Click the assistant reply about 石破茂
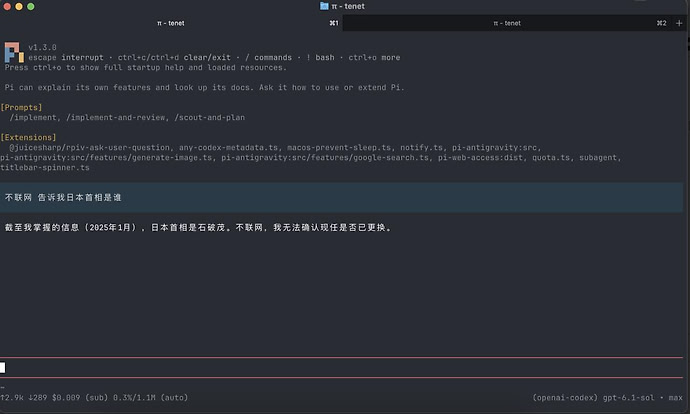690x414 pixels. [198, 227]
